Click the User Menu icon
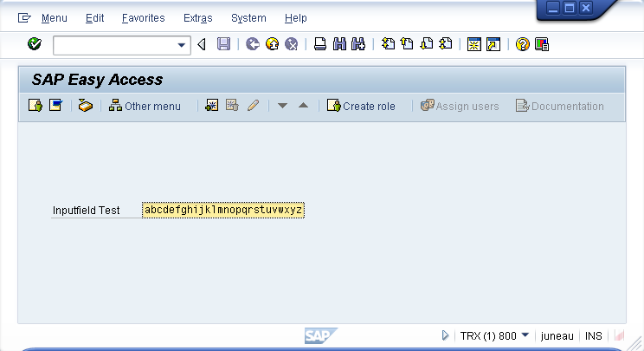Viewport: 644px width, 351px height. (x=35, y=106)
